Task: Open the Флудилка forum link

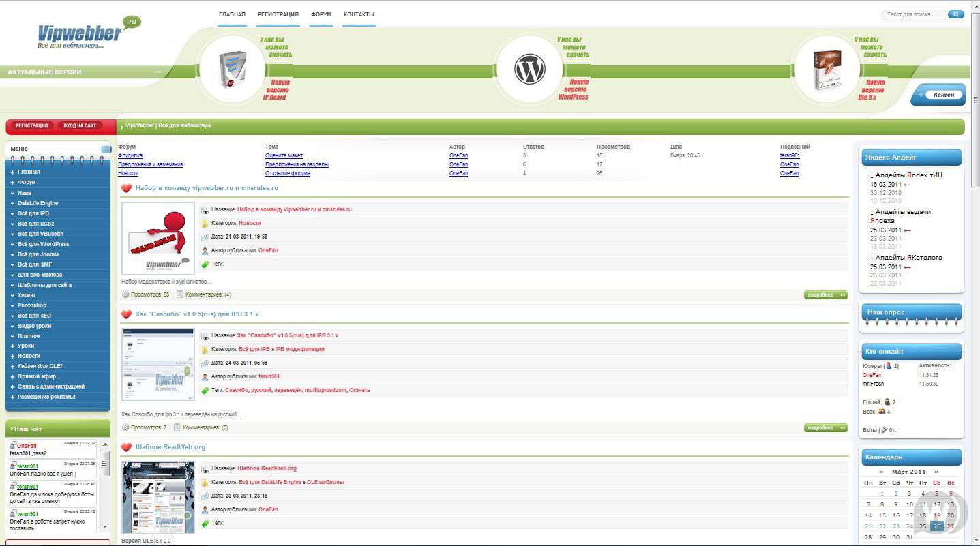Action: tap(130, 155)
